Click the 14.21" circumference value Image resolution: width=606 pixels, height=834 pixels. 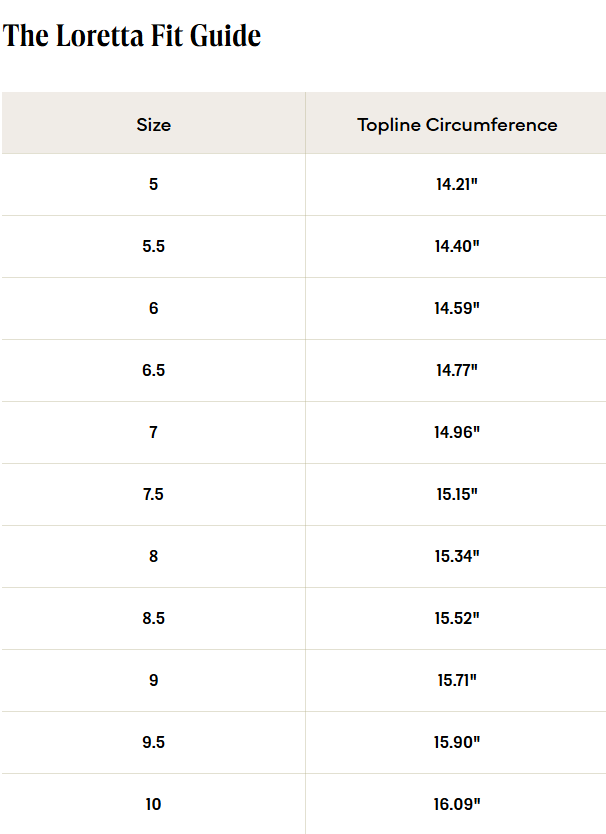pyautogui.click(x=457, y=184)
